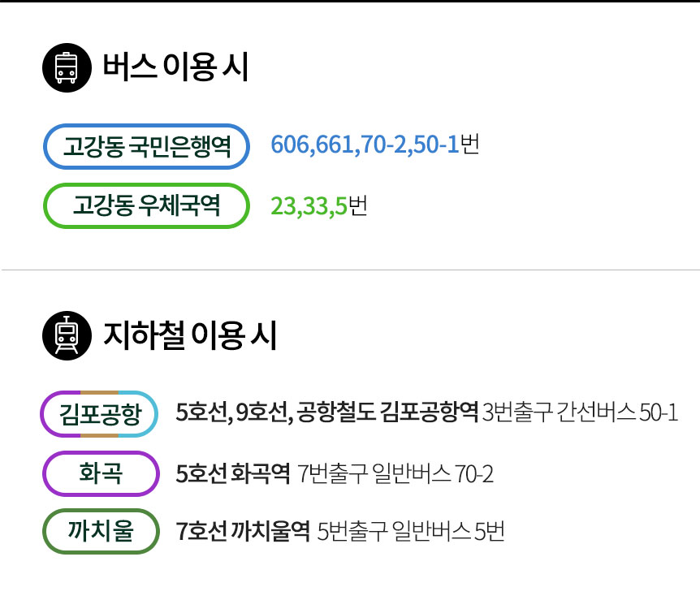Select the 고강동 우체국역 green badge
The image size is (700, 613).
click(146, 205)
